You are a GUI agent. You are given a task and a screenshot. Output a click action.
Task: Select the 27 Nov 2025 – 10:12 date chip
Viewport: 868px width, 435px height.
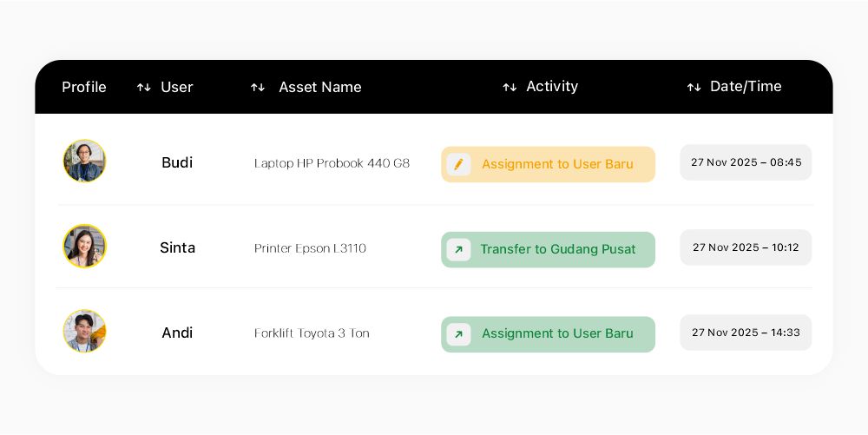(x=746, y=247)
